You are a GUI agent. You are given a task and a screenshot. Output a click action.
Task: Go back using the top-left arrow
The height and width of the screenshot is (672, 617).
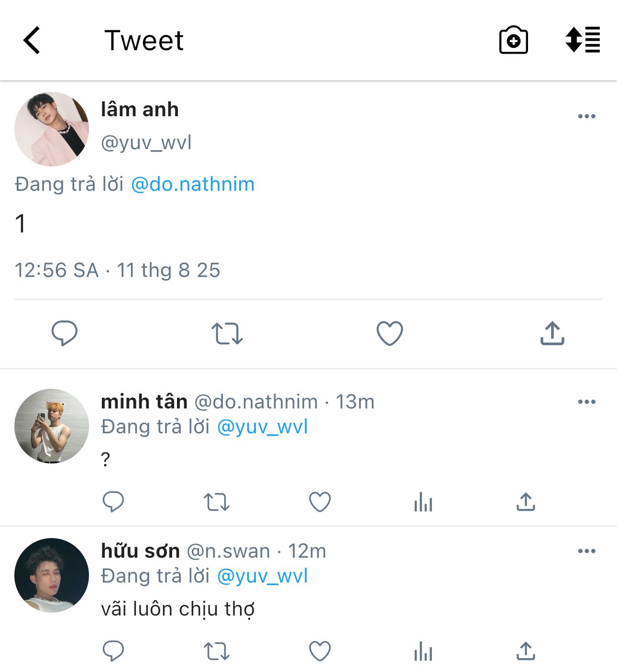point(32,40)
